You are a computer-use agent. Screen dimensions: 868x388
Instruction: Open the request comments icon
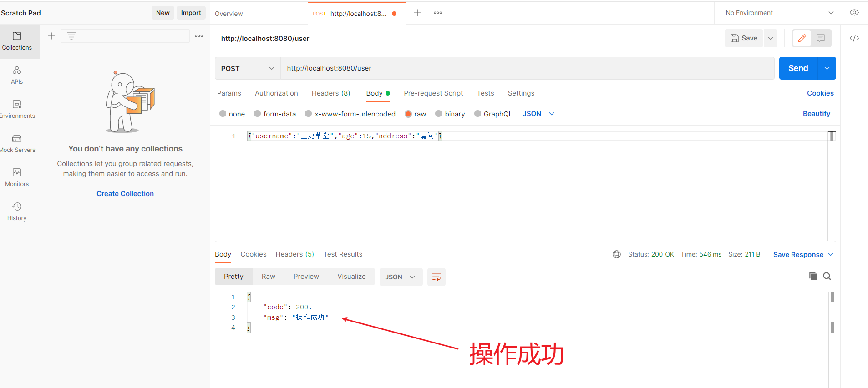[x=821, y=38]
